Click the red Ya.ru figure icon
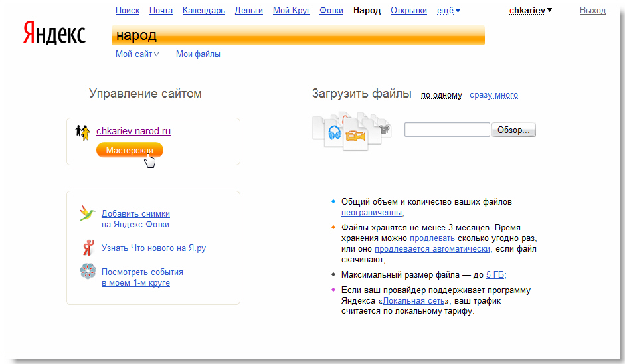Screen dimensions: 625x364 tap(88, 248)
